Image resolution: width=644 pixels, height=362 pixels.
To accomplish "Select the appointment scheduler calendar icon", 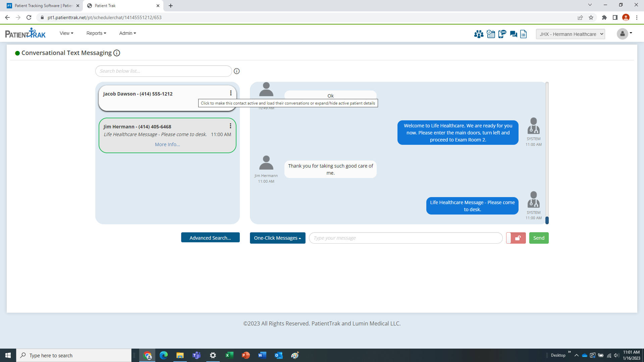I will 491,34.
